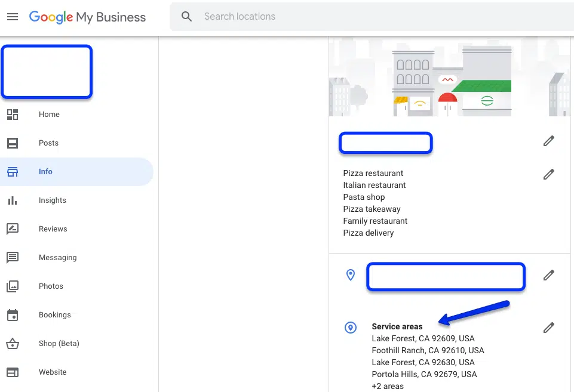574x392 pixels.
Task: Edit the business name pencil icon
Action: (548, 141)
